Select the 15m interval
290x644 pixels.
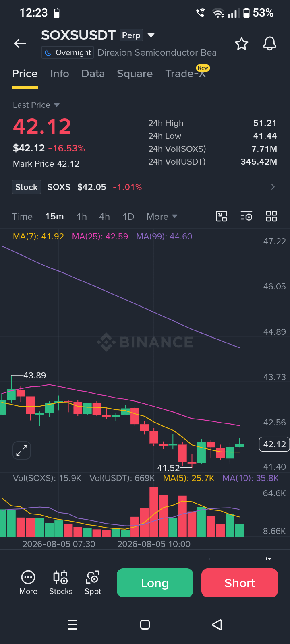pyautogui.click(x=54, y=217)
